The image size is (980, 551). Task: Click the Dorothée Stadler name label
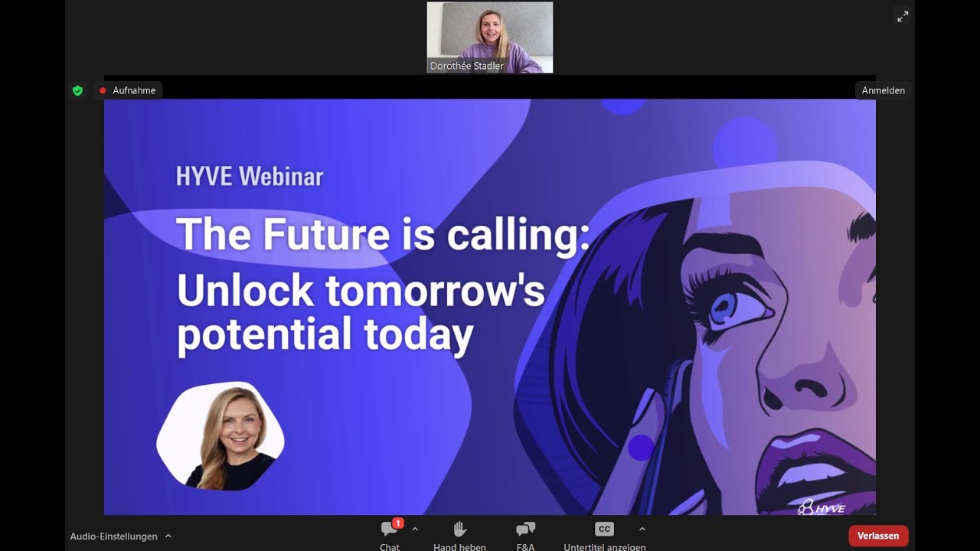(x=467, y=66)
